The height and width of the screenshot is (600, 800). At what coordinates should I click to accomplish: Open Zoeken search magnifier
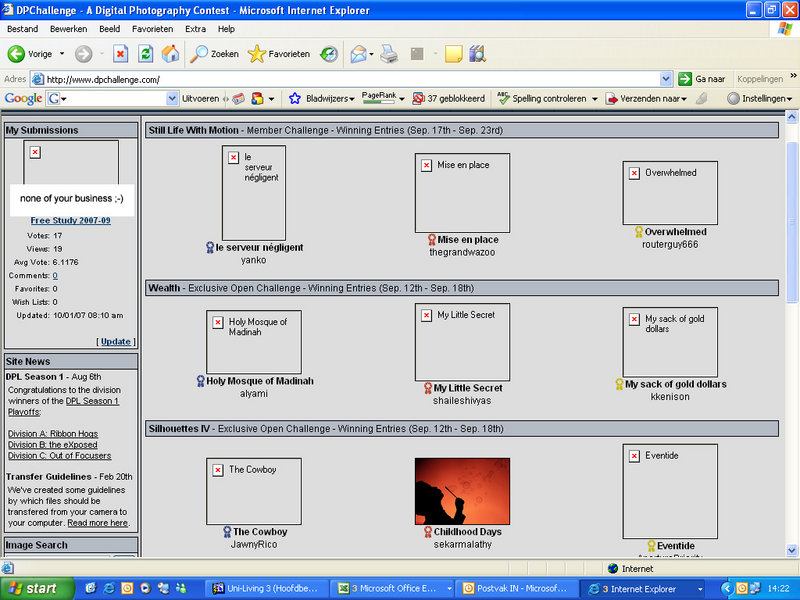tap(214, 54)
